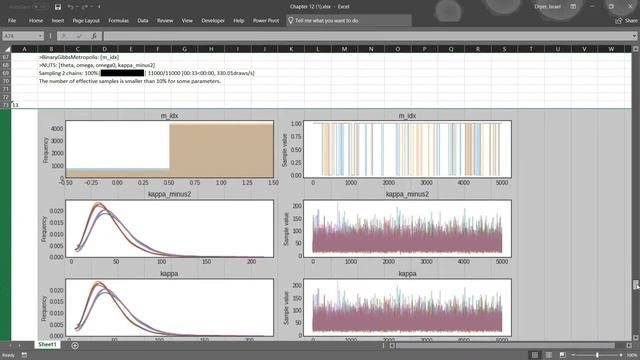Click the Redo arrow icon
This screenshot has height=360, width=640.
coord(85,7)
